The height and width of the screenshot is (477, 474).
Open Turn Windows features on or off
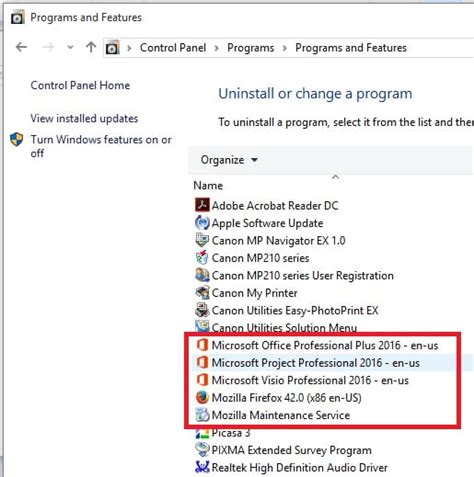point(101,146)
